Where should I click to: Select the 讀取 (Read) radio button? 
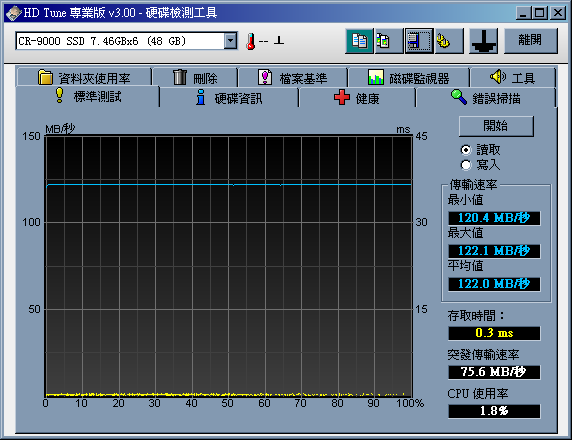coord(465,150)
